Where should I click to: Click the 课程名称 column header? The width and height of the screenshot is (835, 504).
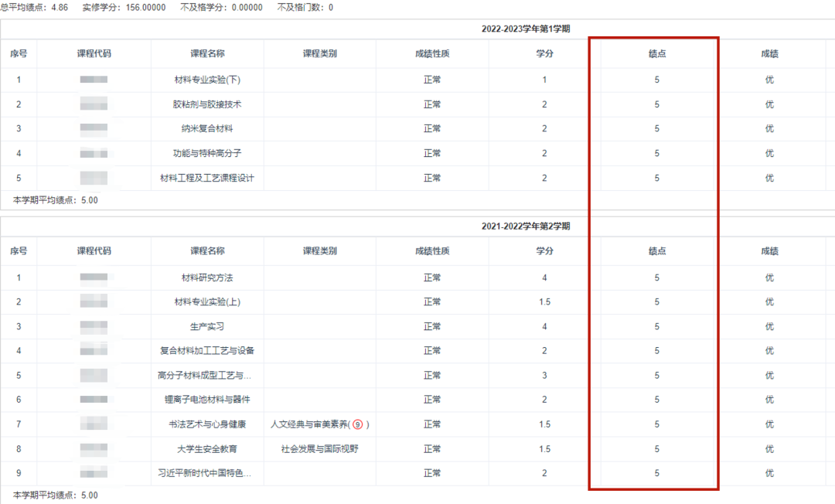206,53
